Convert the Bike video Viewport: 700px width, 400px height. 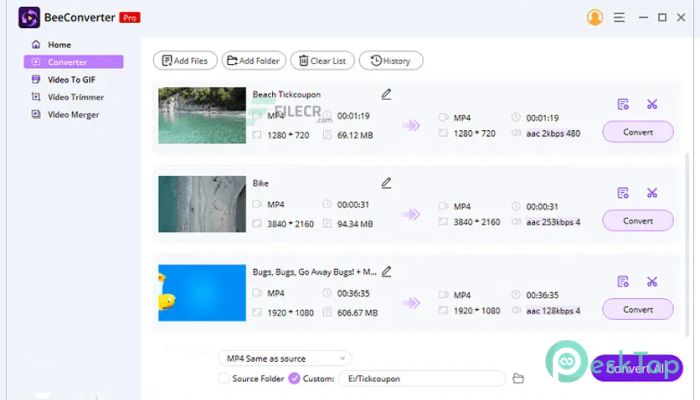point(638,221)
